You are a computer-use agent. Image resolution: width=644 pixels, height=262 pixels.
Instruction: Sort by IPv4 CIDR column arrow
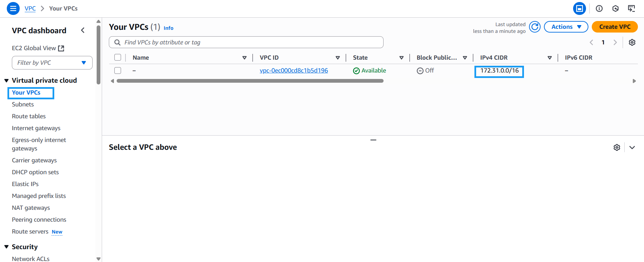(550, 58)
